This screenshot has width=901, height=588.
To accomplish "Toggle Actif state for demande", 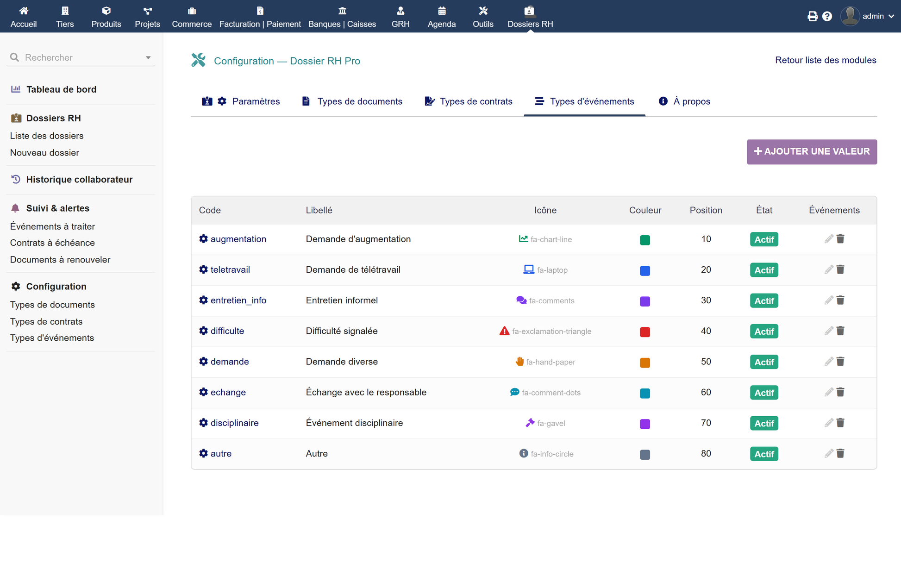I will (764, 362).
